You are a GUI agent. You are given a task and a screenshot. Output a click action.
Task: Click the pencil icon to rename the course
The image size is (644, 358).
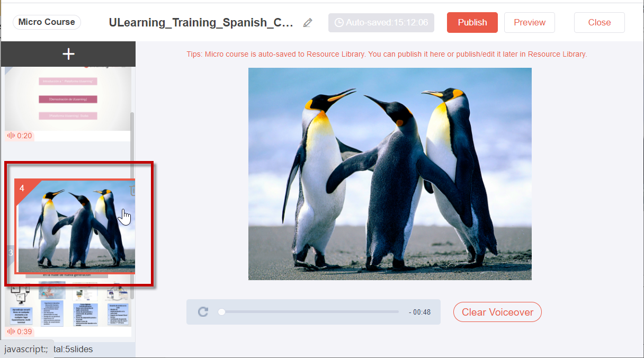click(x=308, y=23)
